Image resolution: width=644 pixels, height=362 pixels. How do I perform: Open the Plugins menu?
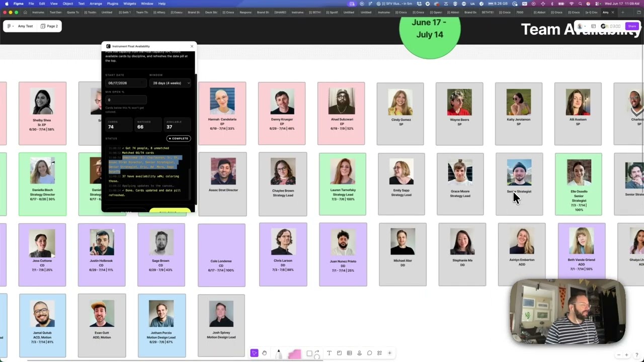[x=113, y=4]
